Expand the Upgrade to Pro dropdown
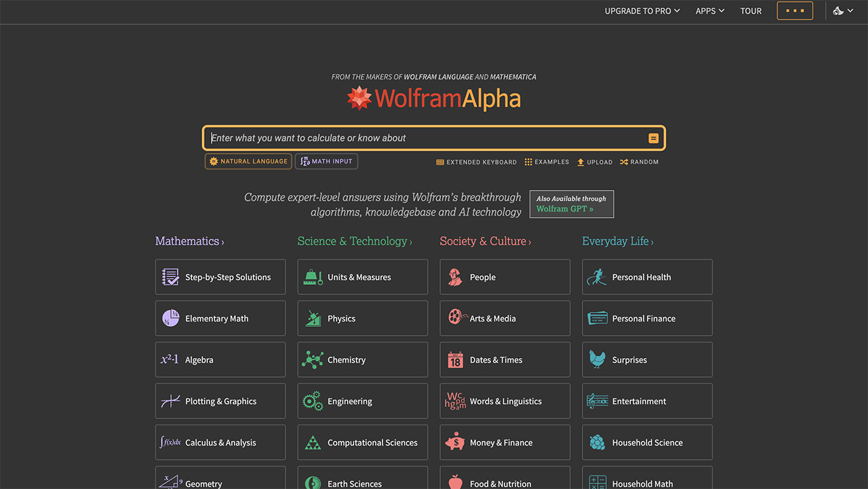The width and height of the screenshot is (868, 489). pyautogui.click(x=642, y=11)
